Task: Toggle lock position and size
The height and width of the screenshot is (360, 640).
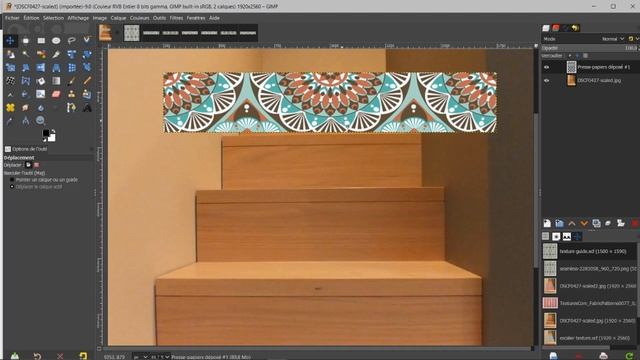Action: 577,56
